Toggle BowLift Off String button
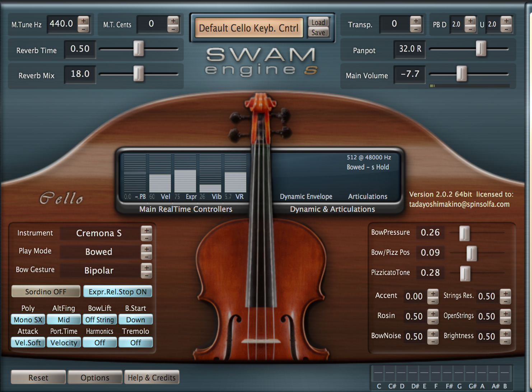532x392 pixels. [100, 319]
